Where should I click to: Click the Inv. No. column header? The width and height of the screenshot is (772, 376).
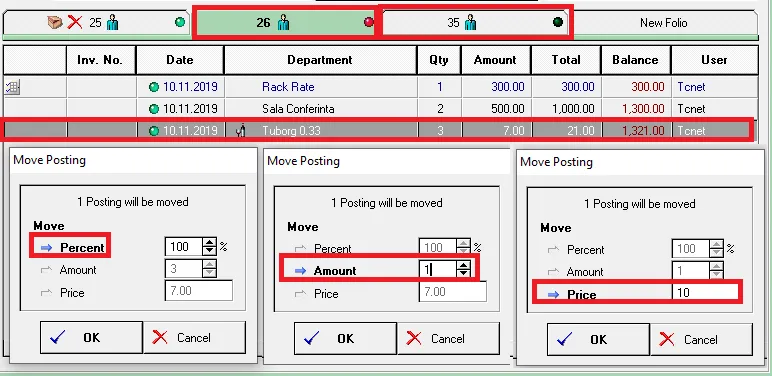(x=100, y=60)
